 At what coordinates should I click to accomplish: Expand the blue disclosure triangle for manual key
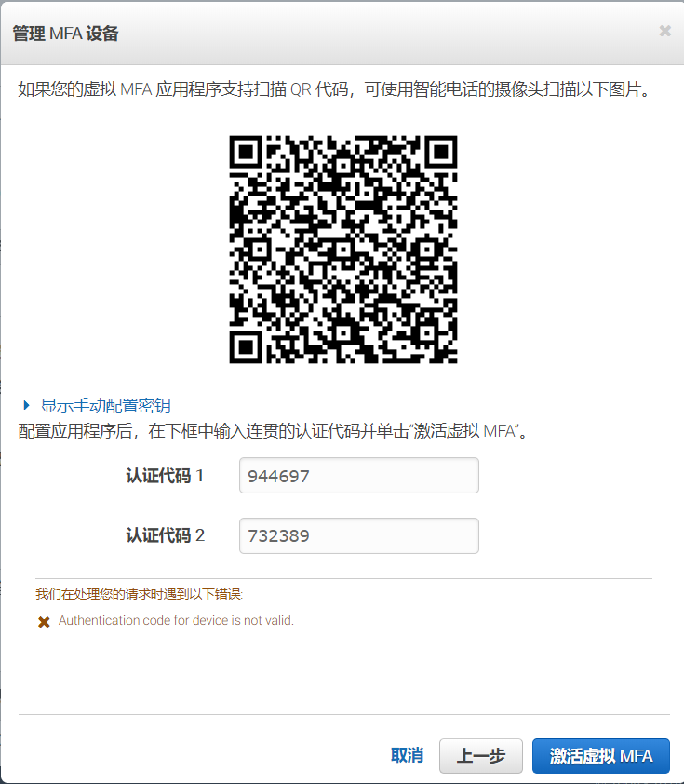[x=26, y=405]
